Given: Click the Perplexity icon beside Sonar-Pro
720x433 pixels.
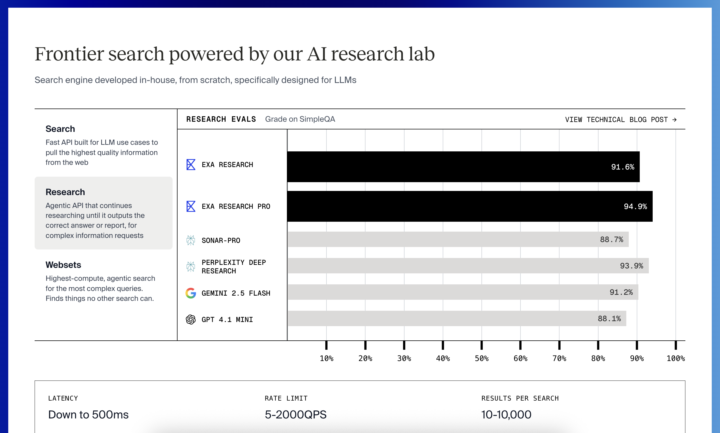Looking at the screenshot, I should [191, 240].
